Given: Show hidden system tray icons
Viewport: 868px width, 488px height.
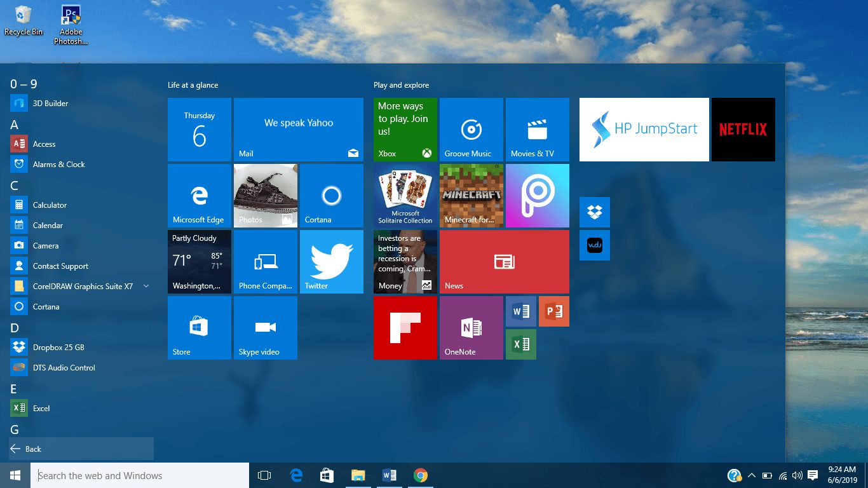Looking at the screenshot, I should pyautogui.click(x=752, y=475).
